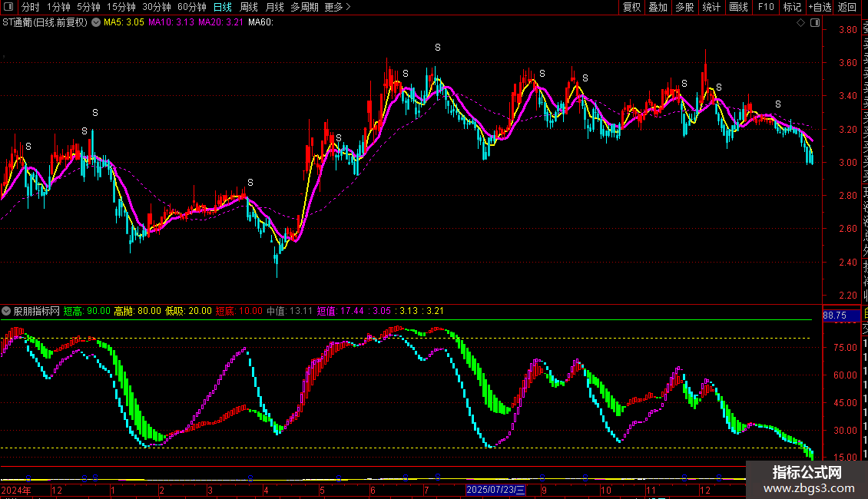The image size is (868, 499).
Task: Click the 2025/07/23 date marker on timeline
Action: click(496, 489)
